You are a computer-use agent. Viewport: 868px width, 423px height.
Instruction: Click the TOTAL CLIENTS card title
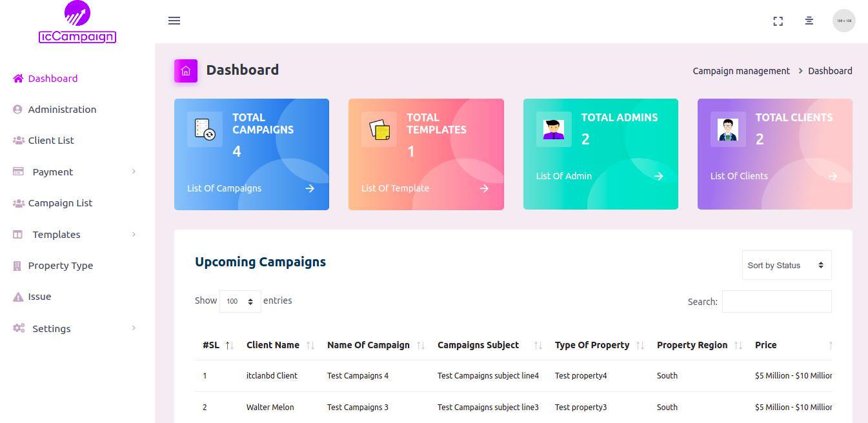794,117
